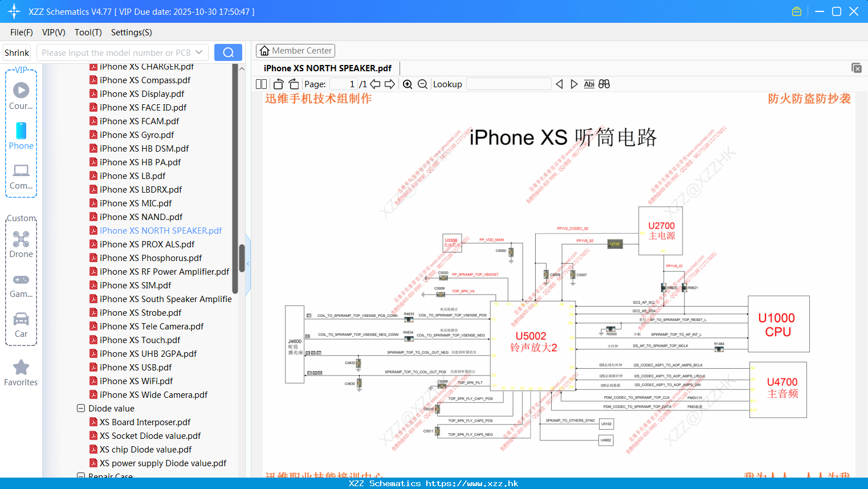Open iPhone XS Display.pdf
The image size is (868, 489).
point(142,93)
